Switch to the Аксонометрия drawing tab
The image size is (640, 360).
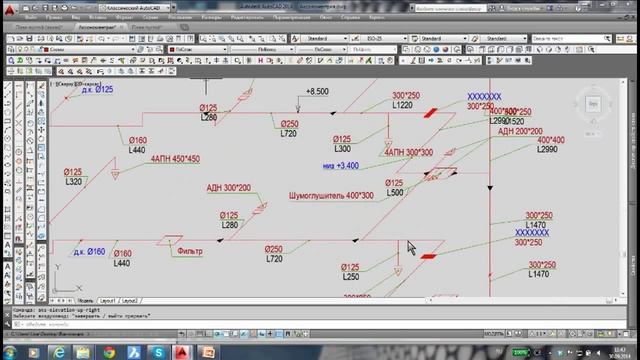[x=97, y=27]
